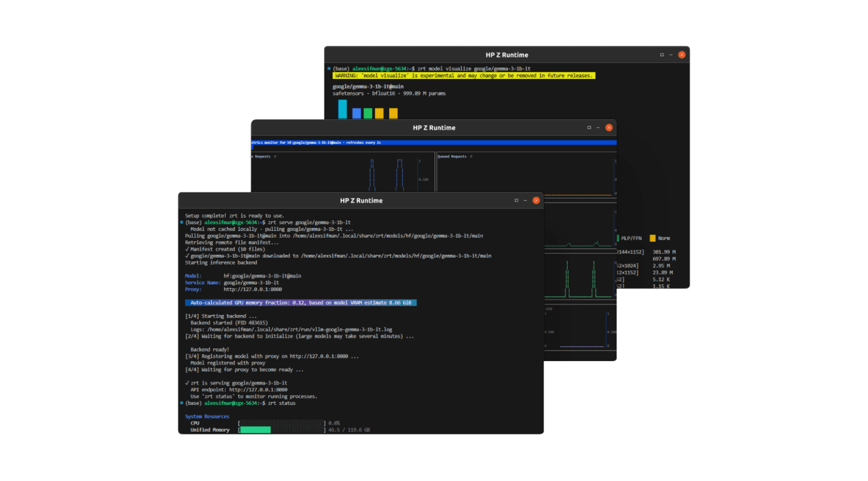Screen dimensions: 868x481
Task: Close the back model visualize window
Action: (x=682, y=55)
